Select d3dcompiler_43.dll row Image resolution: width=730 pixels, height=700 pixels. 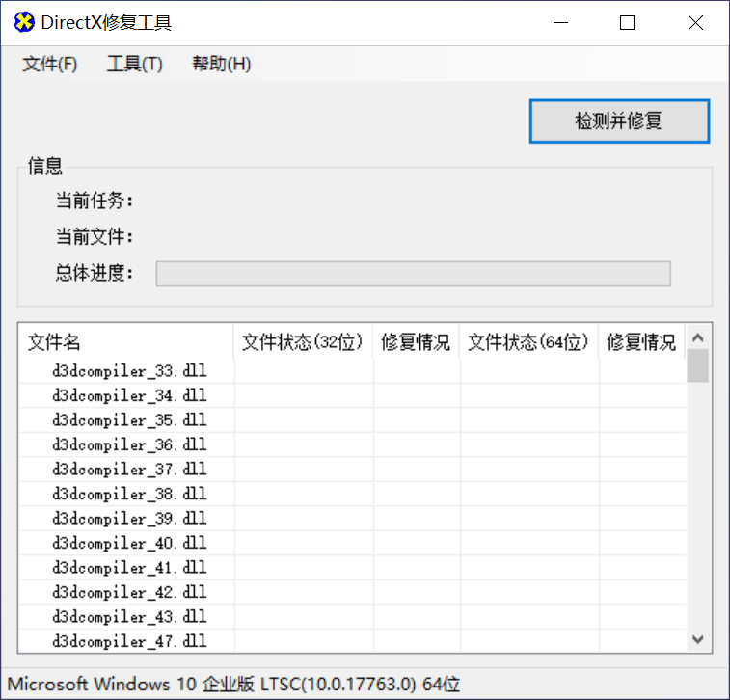(x=352, y=617)
